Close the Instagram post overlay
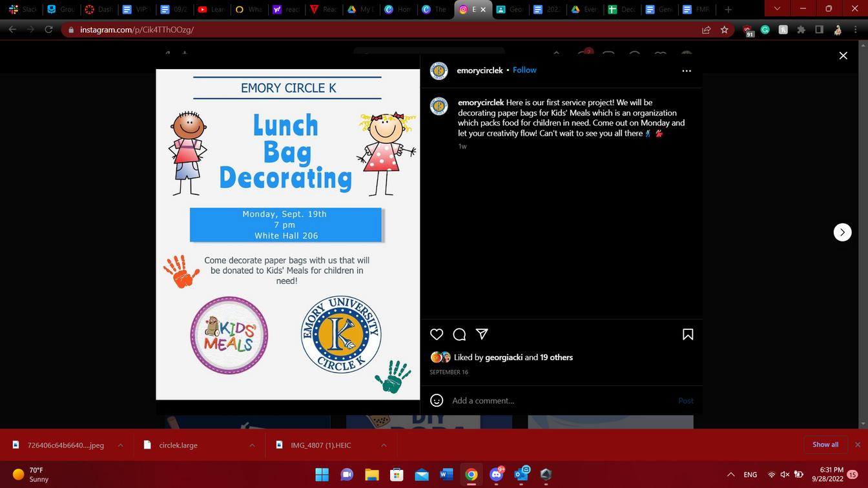The width and height of the screenshot is (868, 488). (843, 56)
